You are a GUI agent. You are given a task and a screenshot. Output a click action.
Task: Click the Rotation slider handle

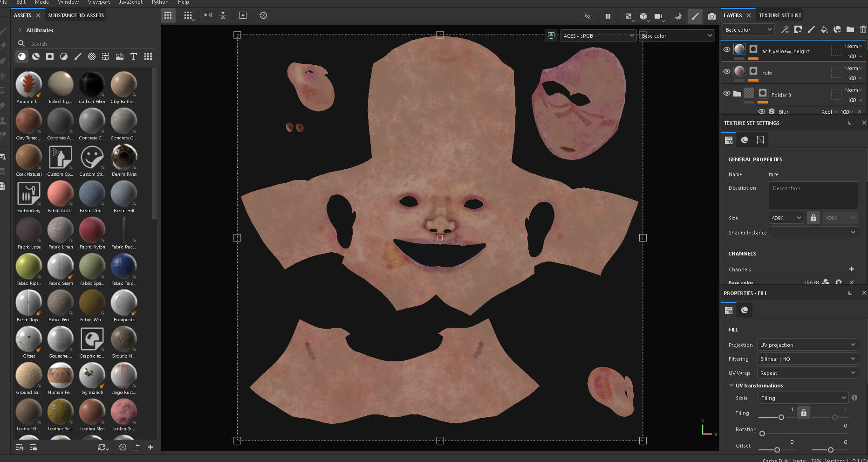point(762,434)
